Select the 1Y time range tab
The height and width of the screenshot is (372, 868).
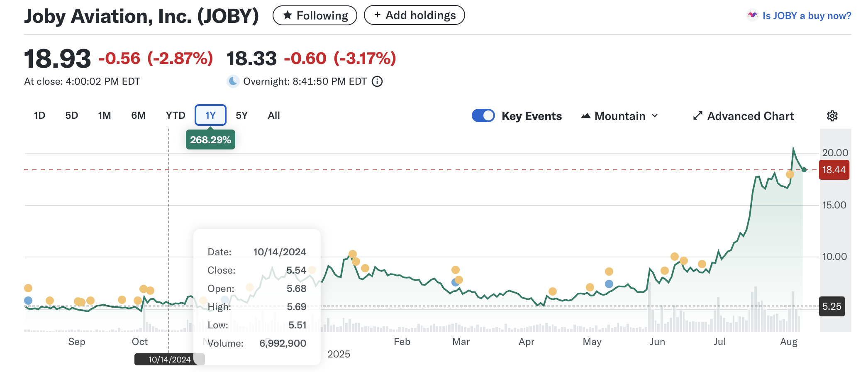click(210, 115)
